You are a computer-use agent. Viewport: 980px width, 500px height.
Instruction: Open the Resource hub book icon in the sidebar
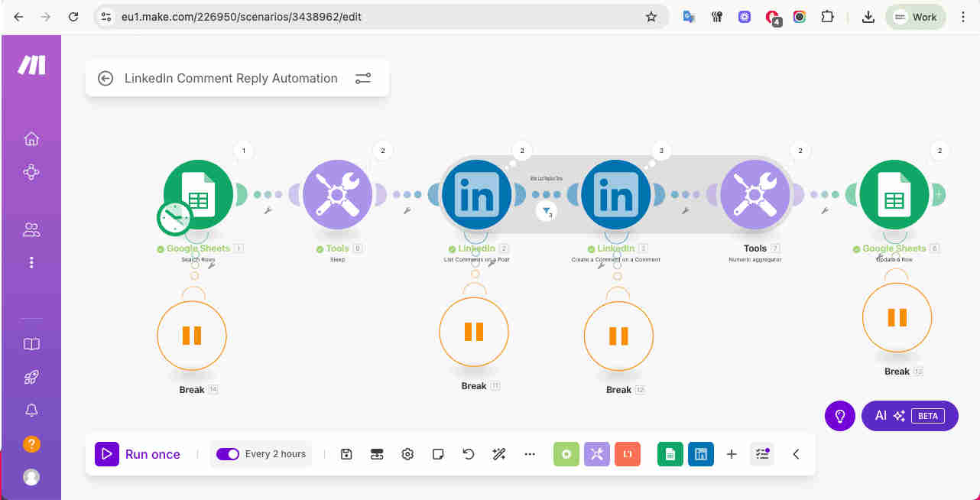click(x=31, y=344)
